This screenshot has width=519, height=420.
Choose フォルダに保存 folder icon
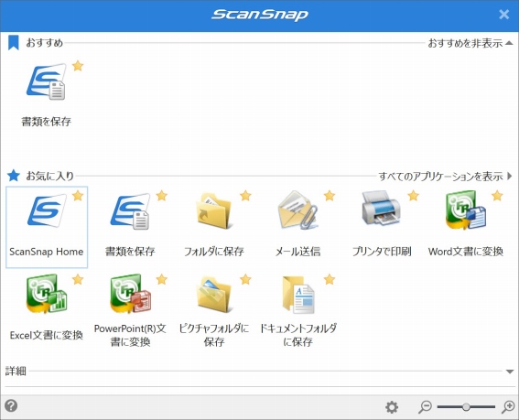pyautogui.click(x=214, y=211)
